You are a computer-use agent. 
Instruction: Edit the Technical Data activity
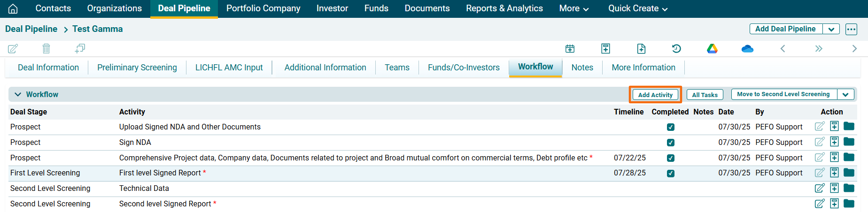(x=820, y=188)
